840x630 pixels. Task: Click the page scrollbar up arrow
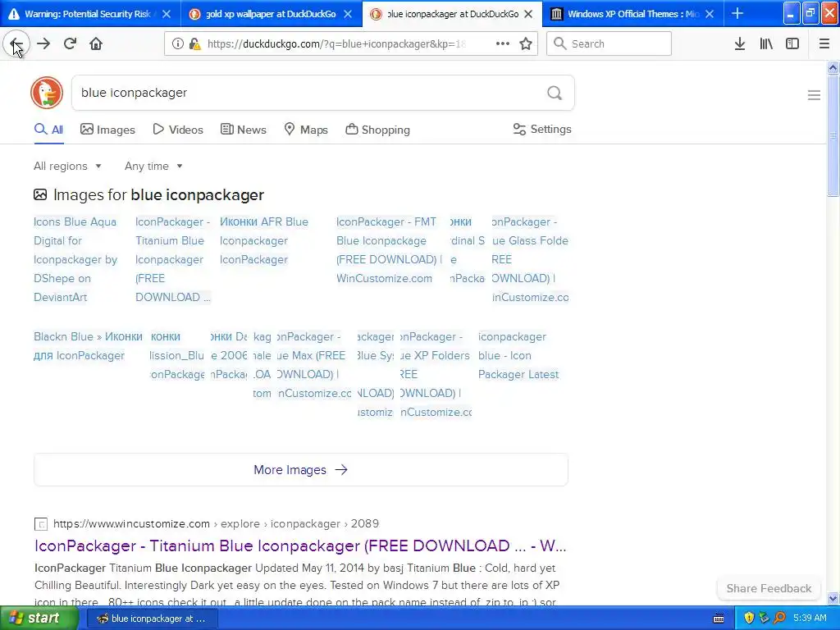click(x=833, y=68)
